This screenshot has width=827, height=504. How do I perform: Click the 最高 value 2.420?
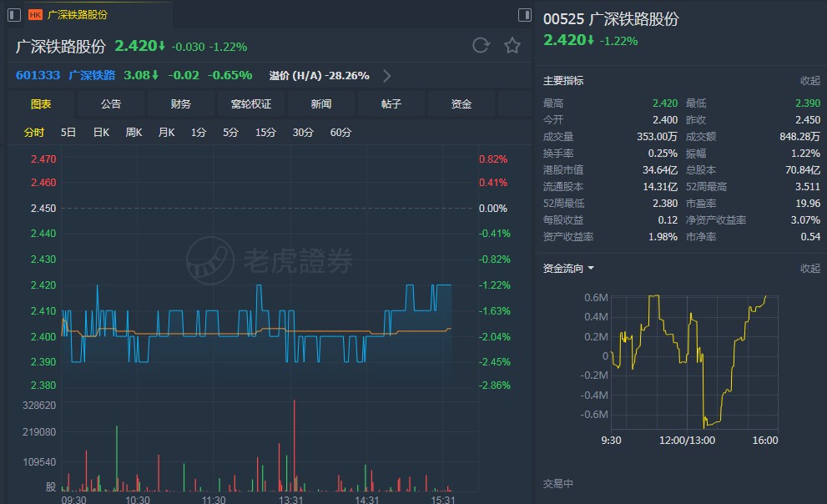pos(665,103)
